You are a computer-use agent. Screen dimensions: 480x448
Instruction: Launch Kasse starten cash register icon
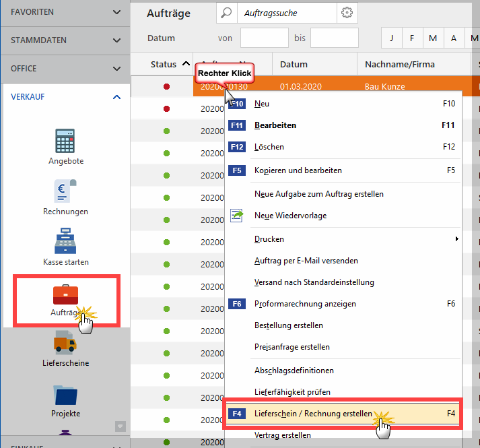click(65, 242)
